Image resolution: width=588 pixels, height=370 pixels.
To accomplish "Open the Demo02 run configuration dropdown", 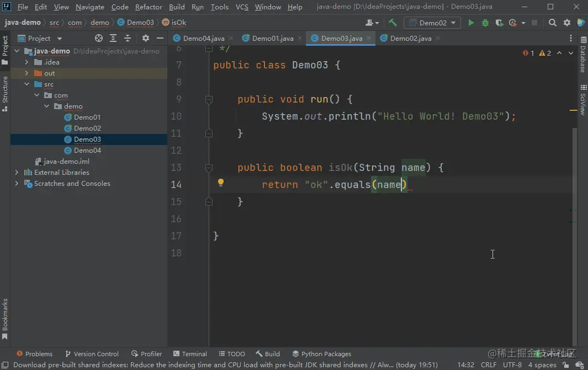I will 432,23.
